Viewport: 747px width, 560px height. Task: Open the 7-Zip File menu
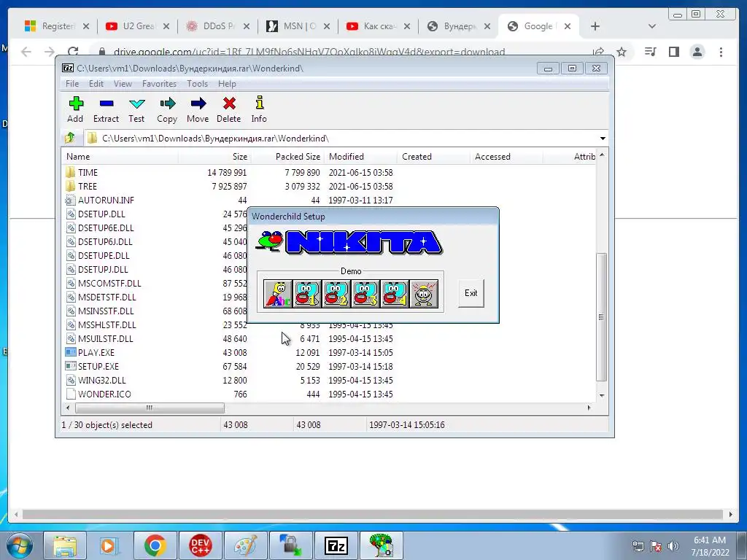(x=72, y=84)
